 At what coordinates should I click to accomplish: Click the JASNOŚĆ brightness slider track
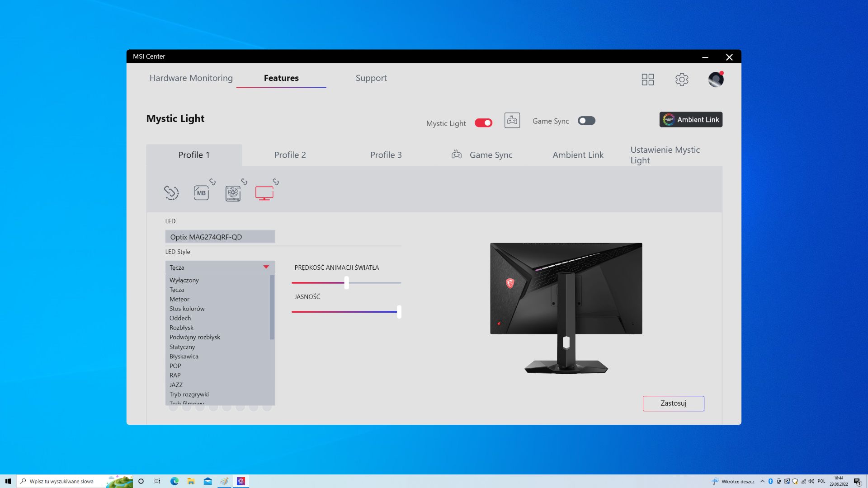coord(344,312)
